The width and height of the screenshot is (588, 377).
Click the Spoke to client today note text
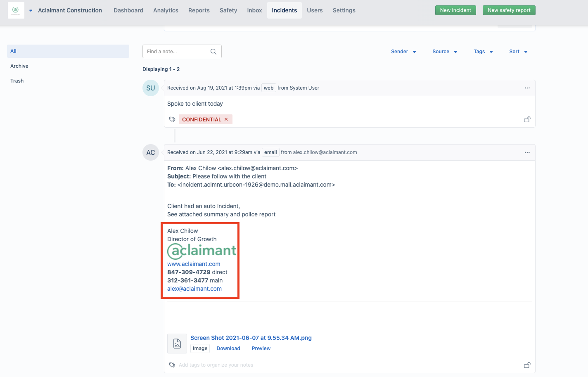coord(195,104)
